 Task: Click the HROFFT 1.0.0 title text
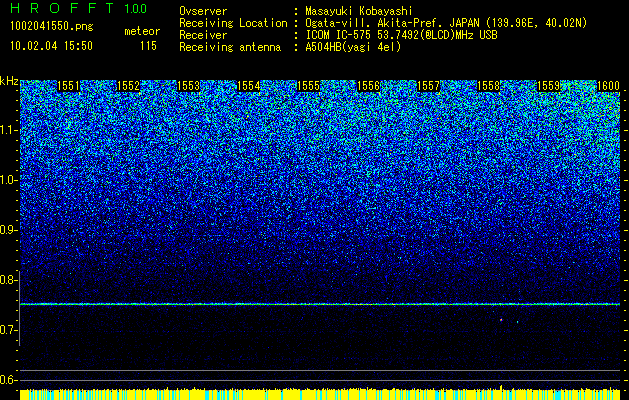point(79,8)
